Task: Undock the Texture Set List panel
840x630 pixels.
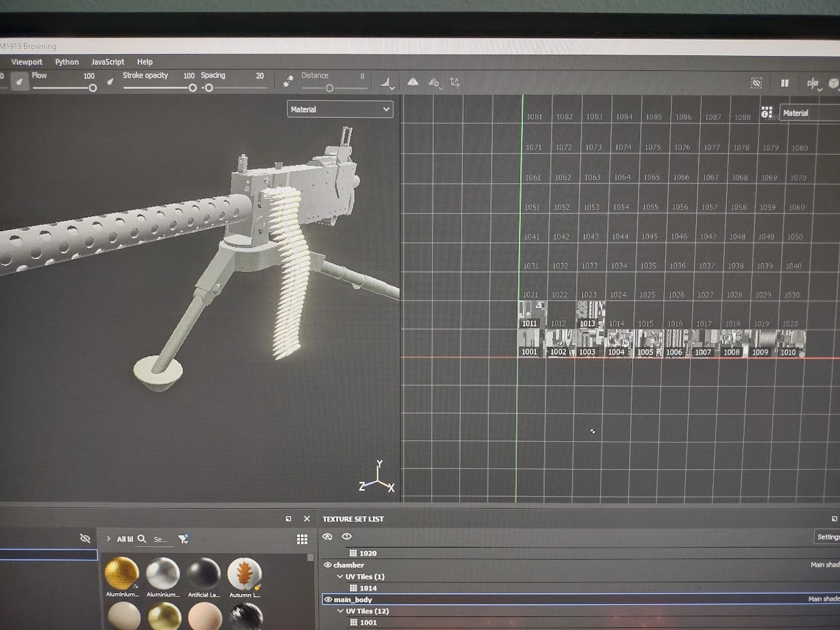Action: click(835, 519)
